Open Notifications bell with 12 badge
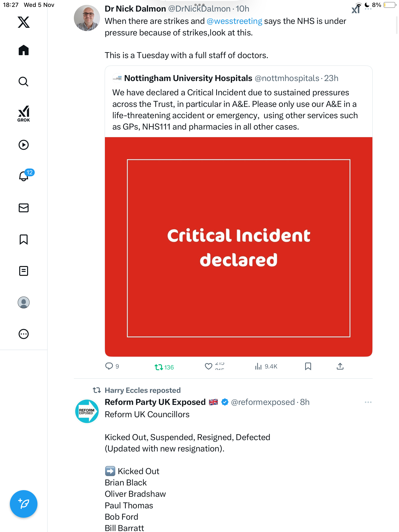The width and height of the screenshot is (399, 532). pos(24,176)
